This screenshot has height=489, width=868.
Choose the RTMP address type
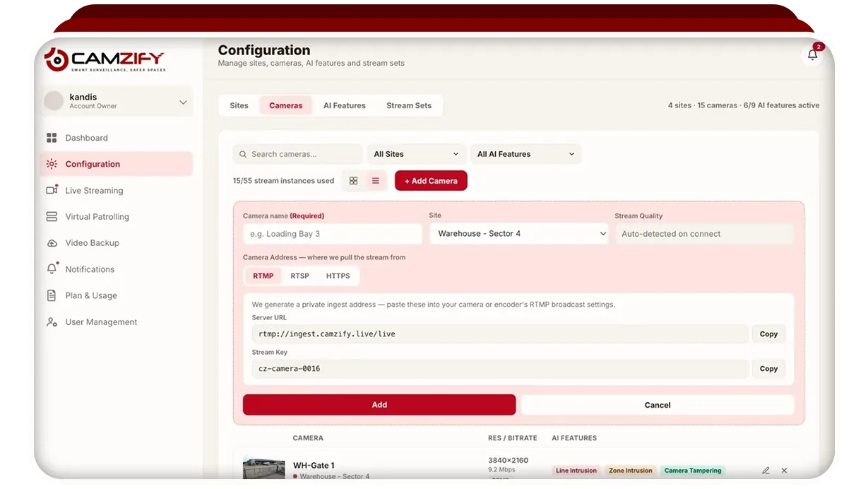tap(263, 276)
